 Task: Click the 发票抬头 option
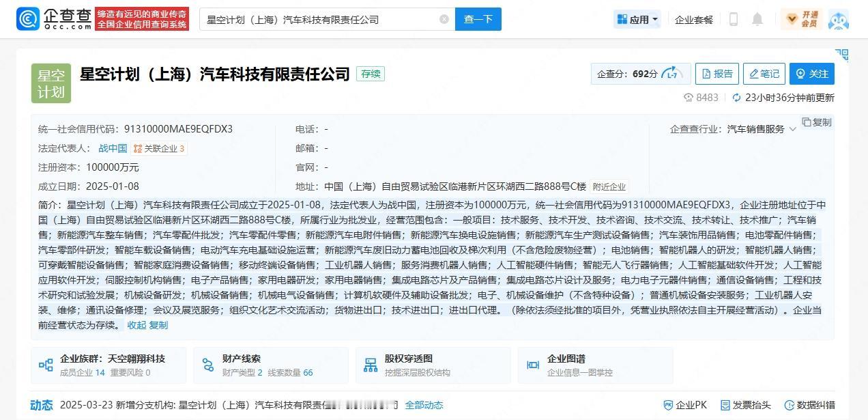[x=746, y=405]
